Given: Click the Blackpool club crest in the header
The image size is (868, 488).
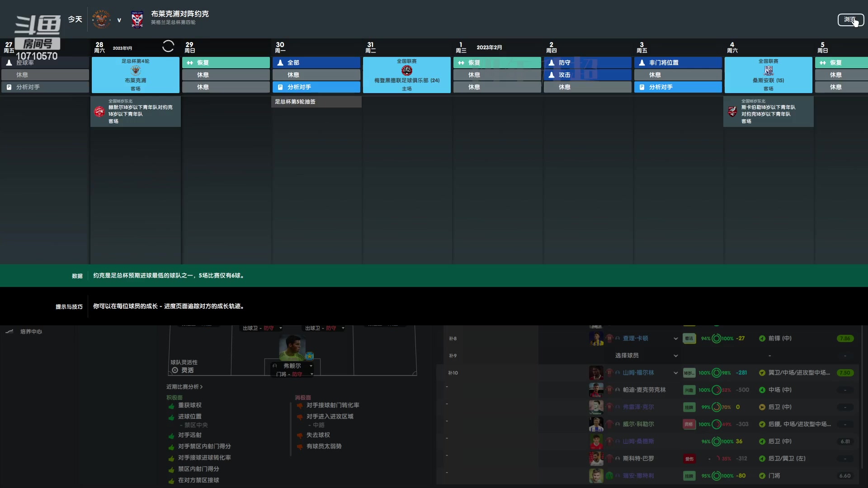Looking at the screenshot, I should (x=101, y=19).
